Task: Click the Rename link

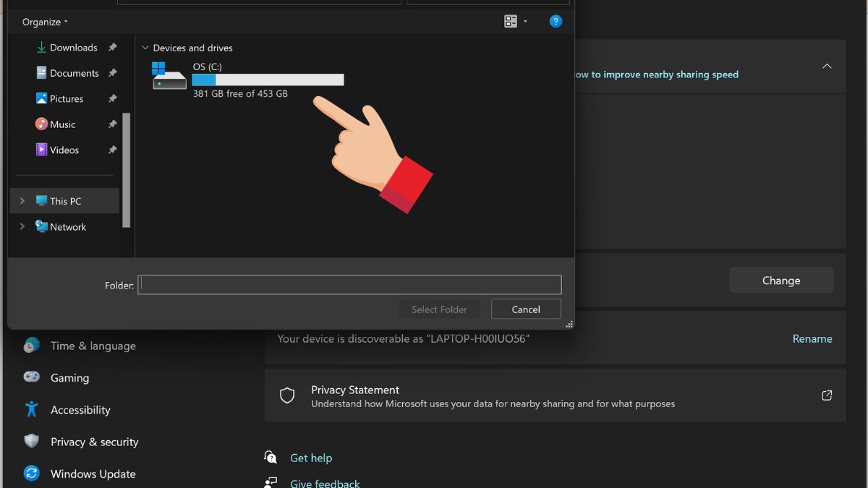Action: pyautogui.click(x=812, y=338)
